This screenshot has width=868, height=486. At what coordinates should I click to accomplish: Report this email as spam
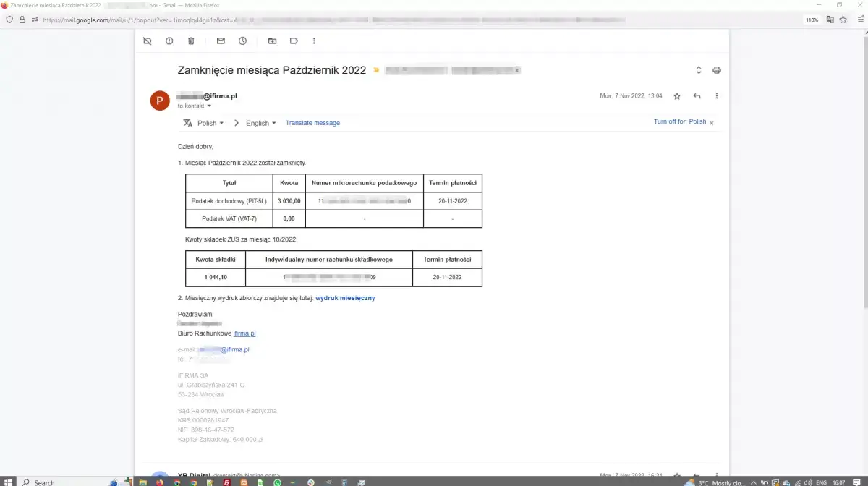tap(169, 41)
